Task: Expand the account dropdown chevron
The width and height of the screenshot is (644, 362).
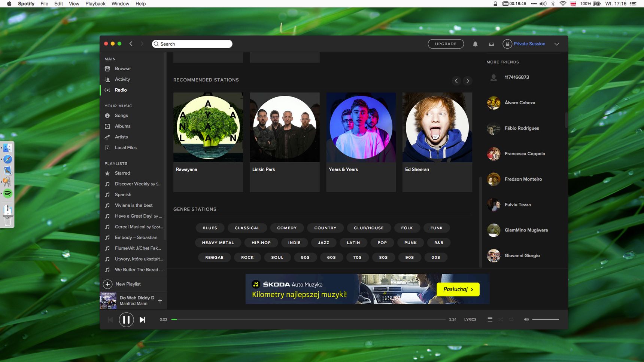Action: pyautogui.click(x=557, y=44)
